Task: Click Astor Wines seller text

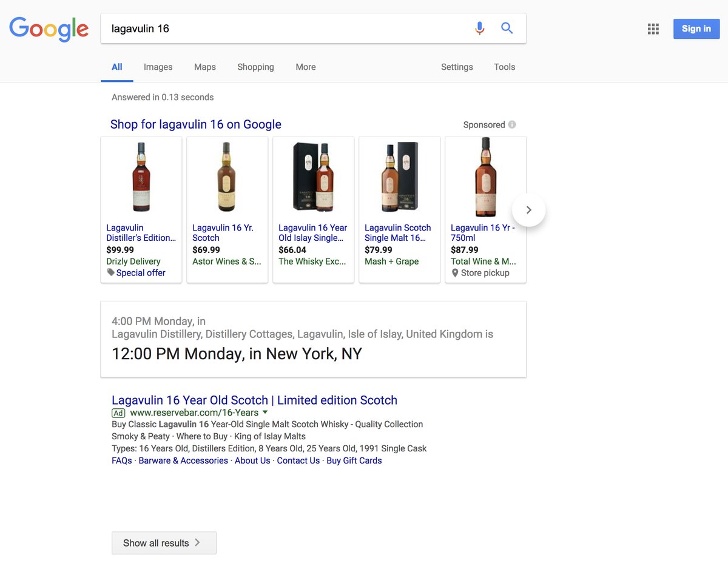Action: coord(227,261)
